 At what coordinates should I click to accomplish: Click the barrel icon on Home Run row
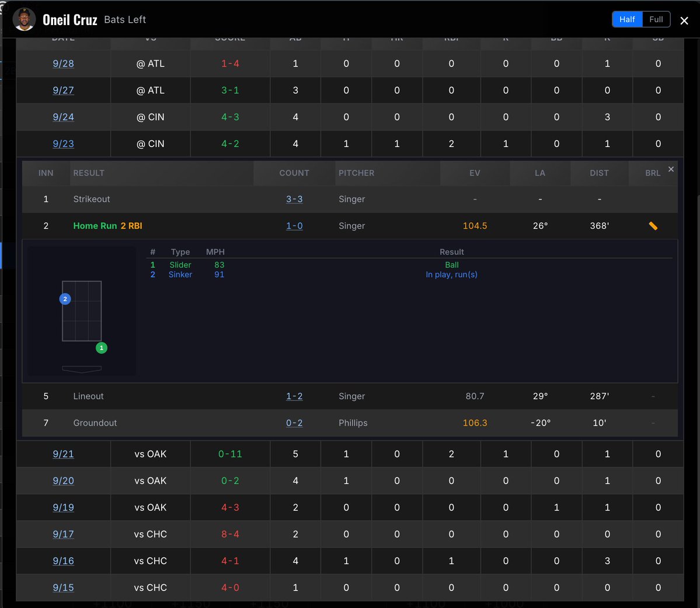[653, 226]
